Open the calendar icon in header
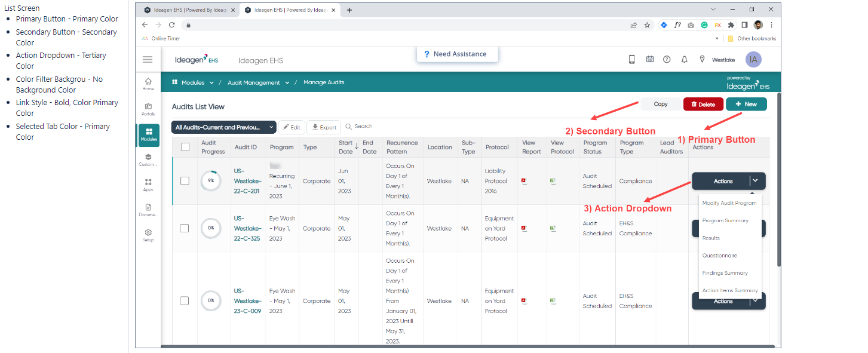Screen dimensions: 868x353 650,59
